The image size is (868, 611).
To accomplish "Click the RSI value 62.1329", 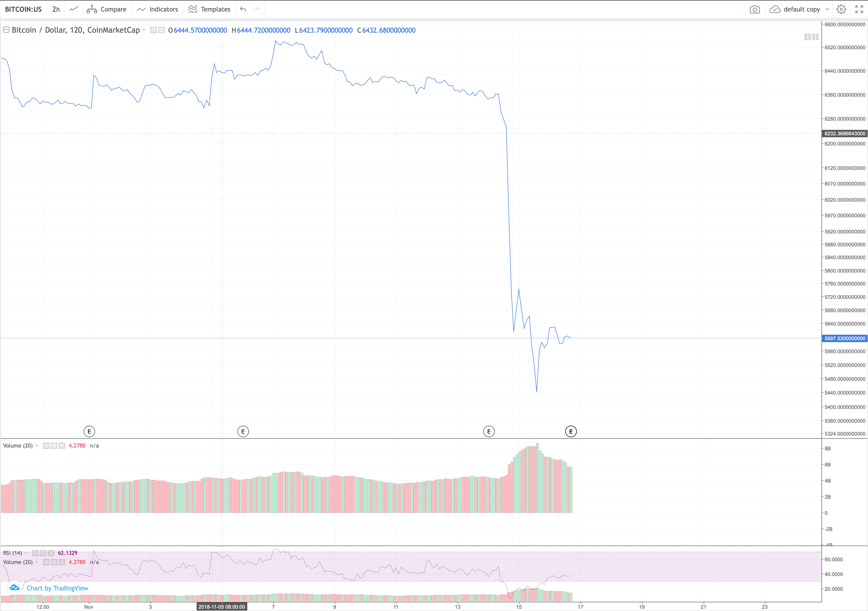I will [67, 553].
